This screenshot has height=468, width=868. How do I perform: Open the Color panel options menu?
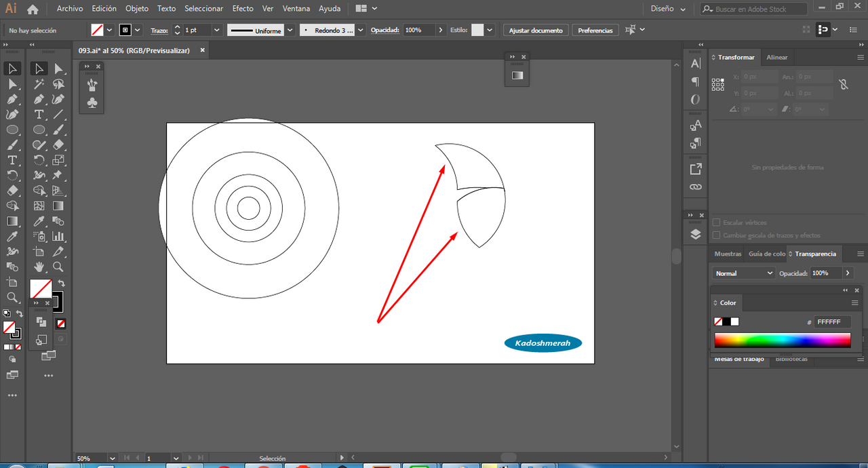[x=855, y=303]
